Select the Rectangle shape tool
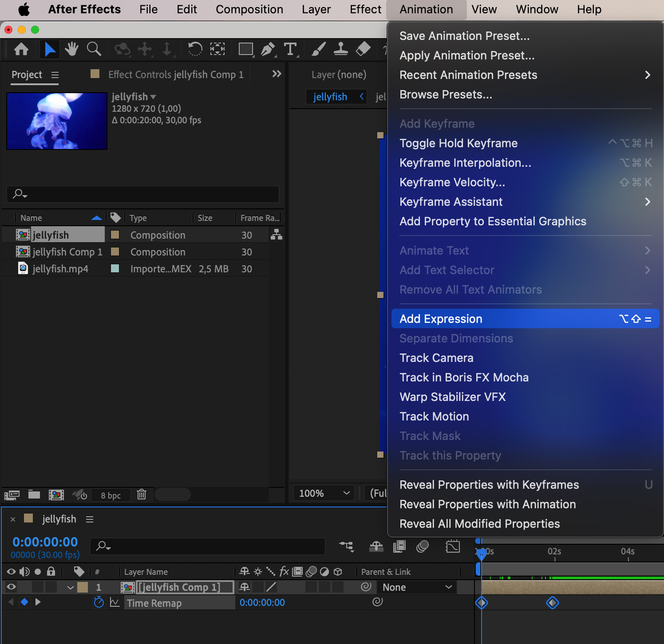 pos(245,49)
